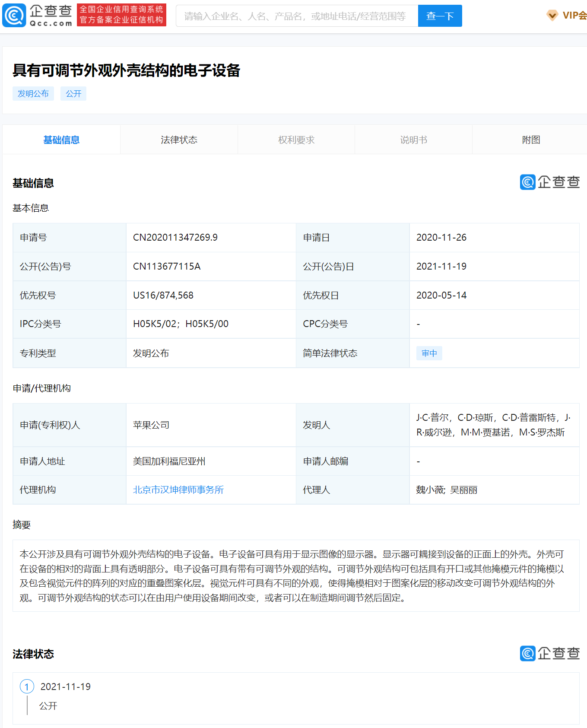Click publication number CN113677115A
This screenshot has width=587, height=728.
[x=167, y=267]
